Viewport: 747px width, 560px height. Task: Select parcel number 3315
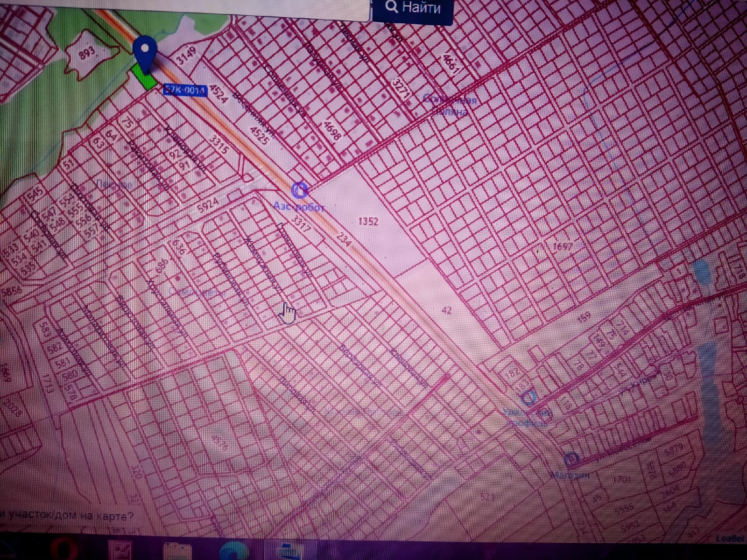pyautogui.click(x=218, y=145)
